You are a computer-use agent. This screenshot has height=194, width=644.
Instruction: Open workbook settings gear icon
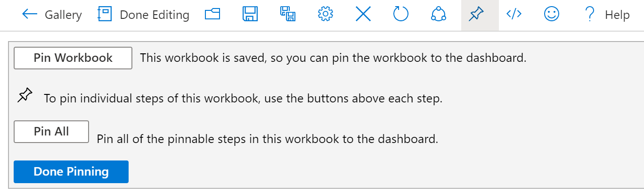coord(326,15)
